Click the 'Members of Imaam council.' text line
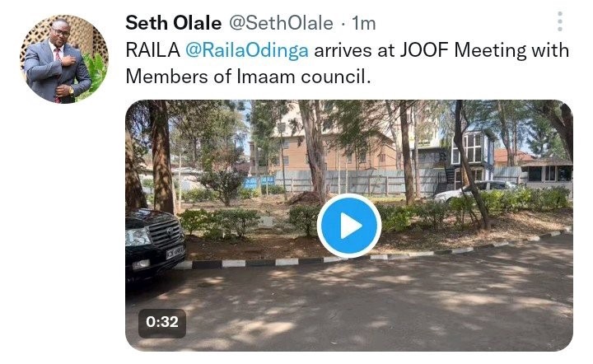 [248, 77]
